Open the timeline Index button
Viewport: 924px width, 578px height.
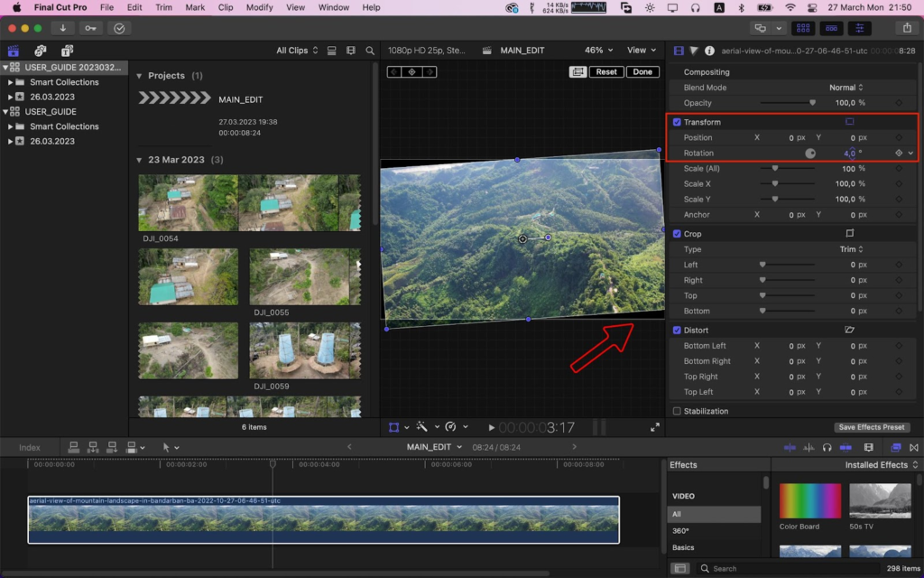[x=30, y=448]
